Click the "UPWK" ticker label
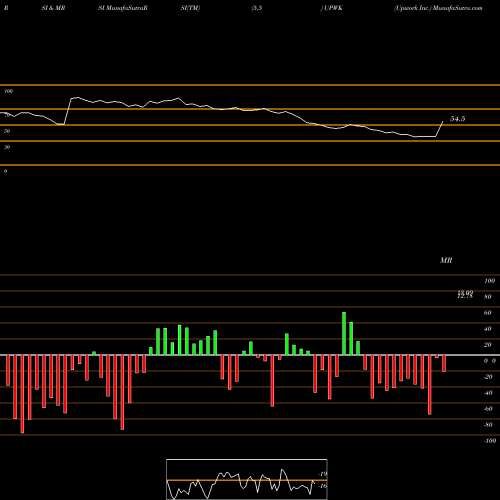This screenshot has height=500, width=500. (x=332, y=8)
